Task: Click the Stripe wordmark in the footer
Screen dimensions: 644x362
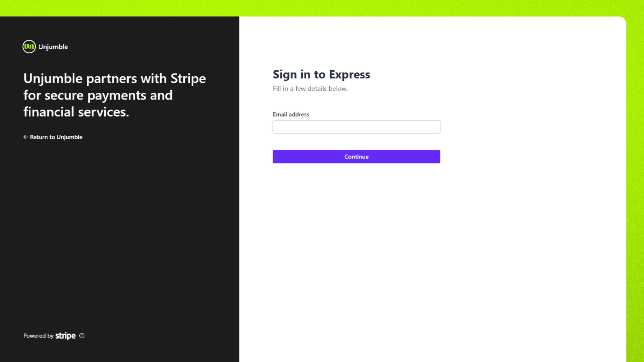Action: (65, 336)
